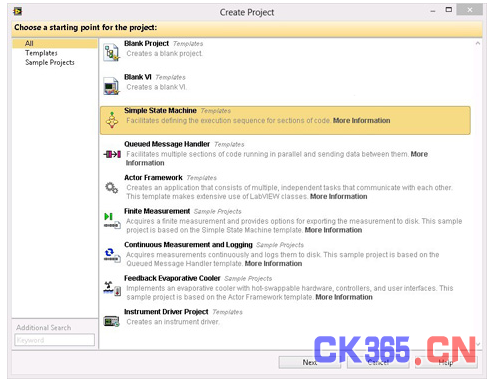Click Continuous Measurement and Logging icon

112,255
